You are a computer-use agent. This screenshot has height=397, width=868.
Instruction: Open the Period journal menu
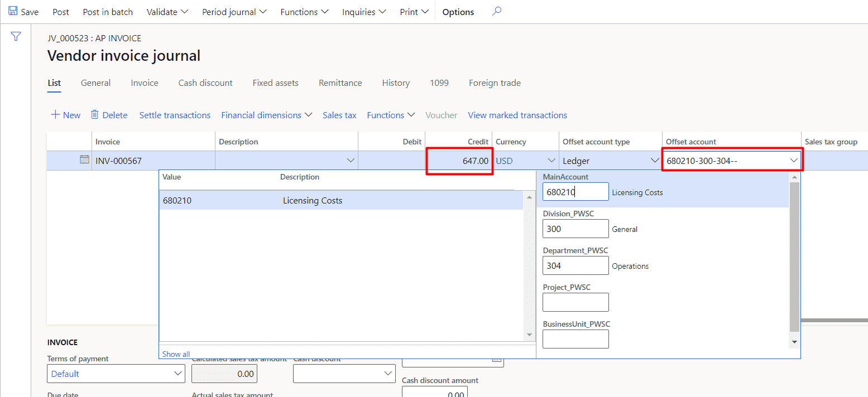click(x=234, y=12)
